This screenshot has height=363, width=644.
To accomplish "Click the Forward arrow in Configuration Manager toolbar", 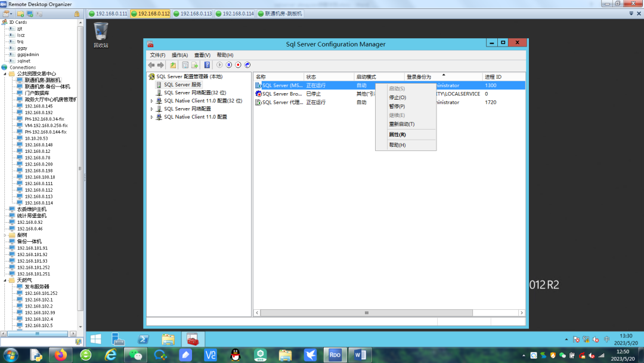I will [160, 65].
